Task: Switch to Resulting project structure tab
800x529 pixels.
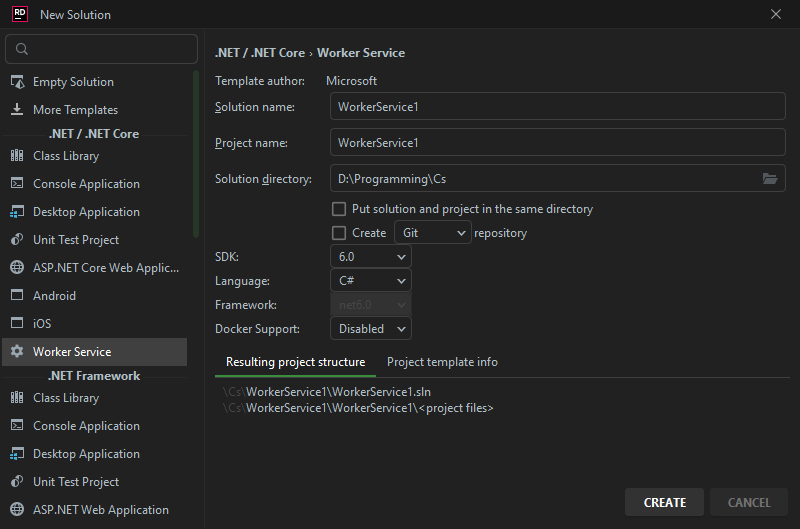Action: click(295, 362)
